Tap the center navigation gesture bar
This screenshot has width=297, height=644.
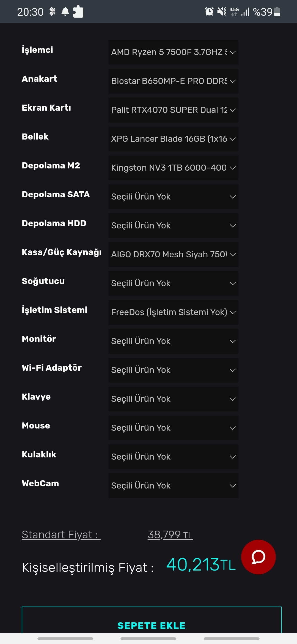tap(148, 638)
